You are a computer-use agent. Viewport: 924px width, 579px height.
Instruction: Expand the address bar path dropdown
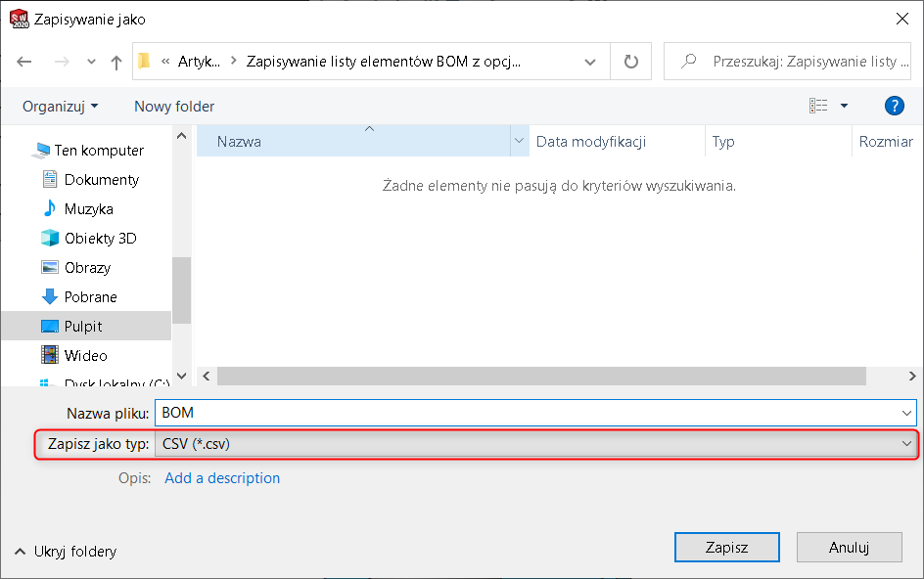(x=590, y=62)
